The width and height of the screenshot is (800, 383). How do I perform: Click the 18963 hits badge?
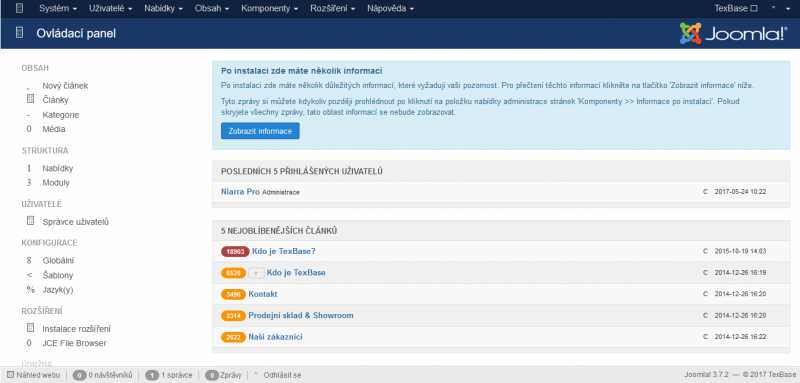(x=235, y=251)
